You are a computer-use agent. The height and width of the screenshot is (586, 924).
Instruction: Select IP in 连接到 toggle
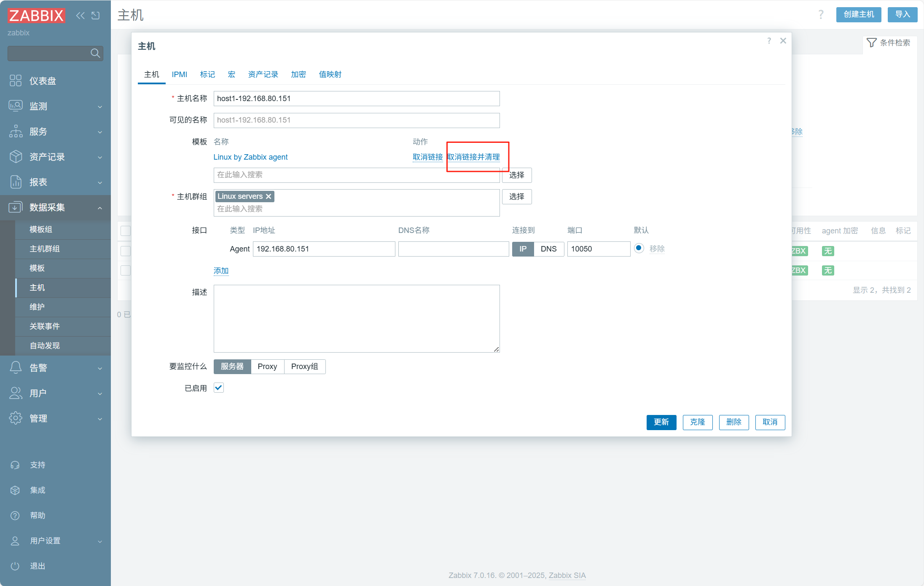pos(523,249)
